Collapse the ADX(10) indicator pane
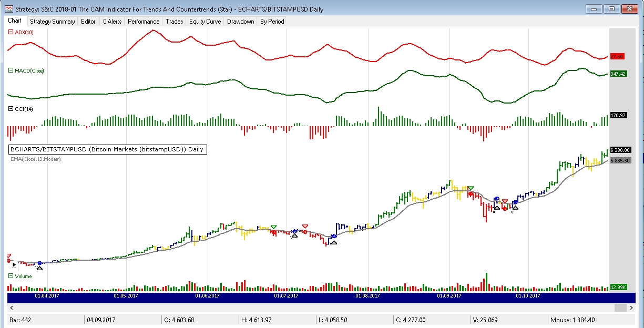The height and width of the screenshot is (328, 644). (12, 32)
